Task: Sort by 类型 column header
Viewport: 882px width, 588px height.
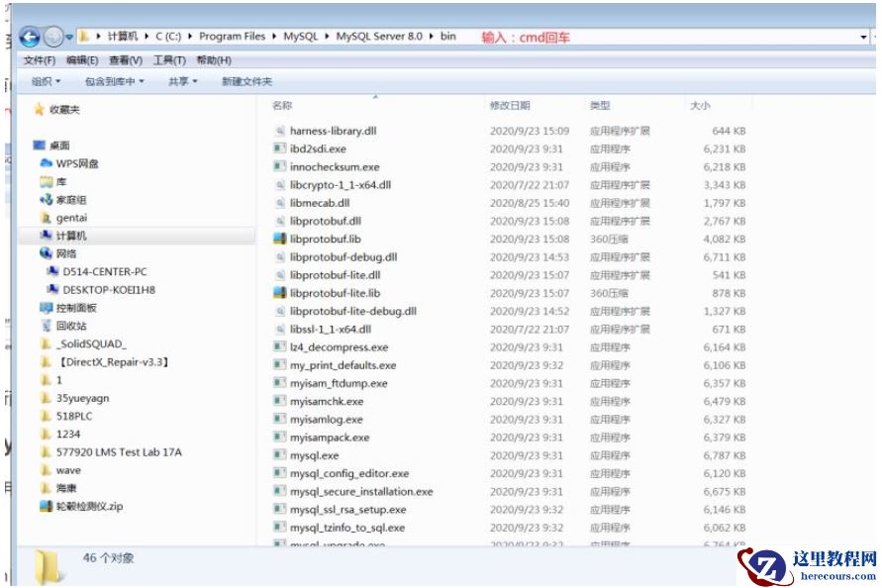Action: [600, 105]
